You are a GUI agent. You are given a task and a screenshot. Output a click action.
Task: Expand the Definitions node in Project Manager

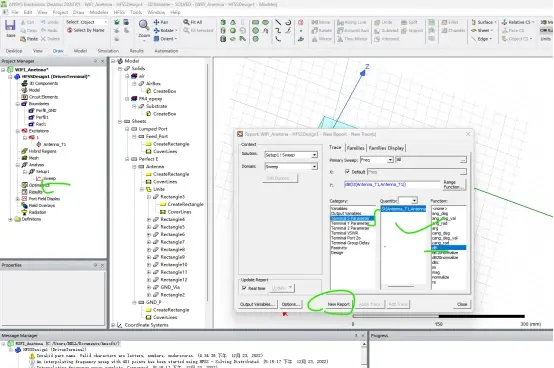click(11, 219)
